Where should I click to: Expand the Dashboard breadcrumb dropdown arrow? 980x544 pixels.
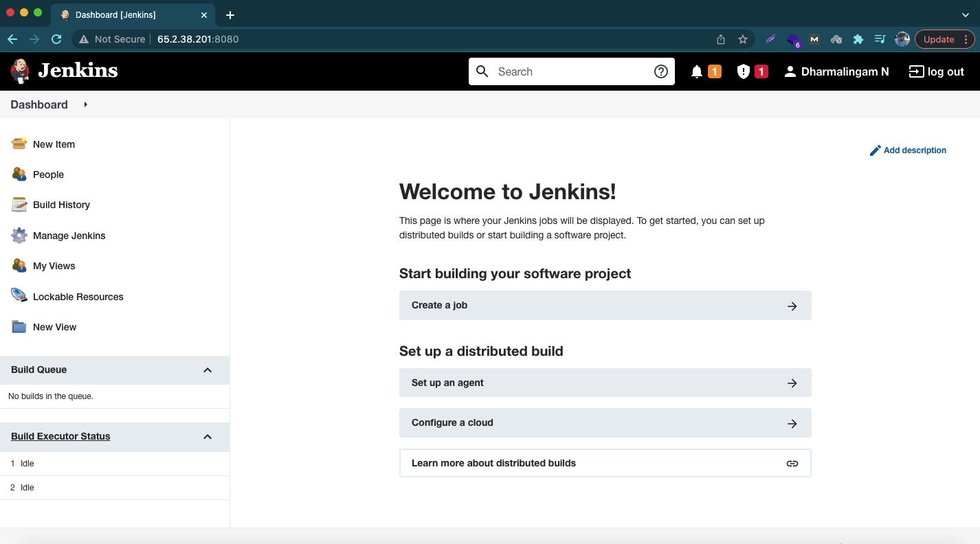click(86, 104)
